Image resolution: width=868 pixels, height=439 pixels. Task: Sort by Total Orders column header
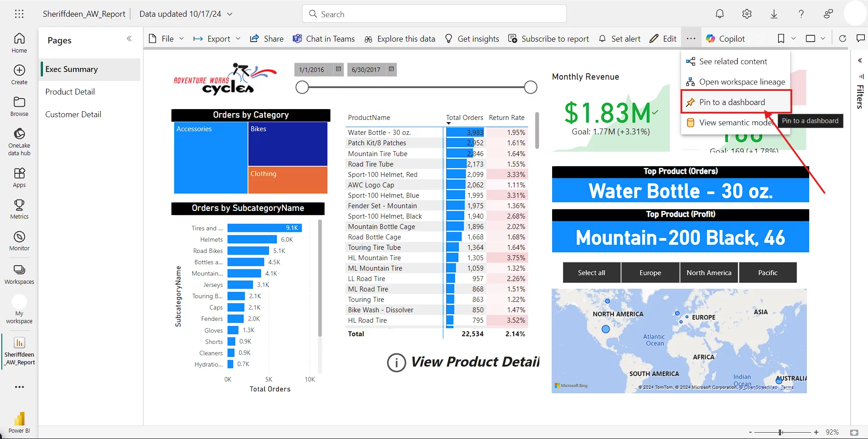pyautogui.click(x=464, y=118)
